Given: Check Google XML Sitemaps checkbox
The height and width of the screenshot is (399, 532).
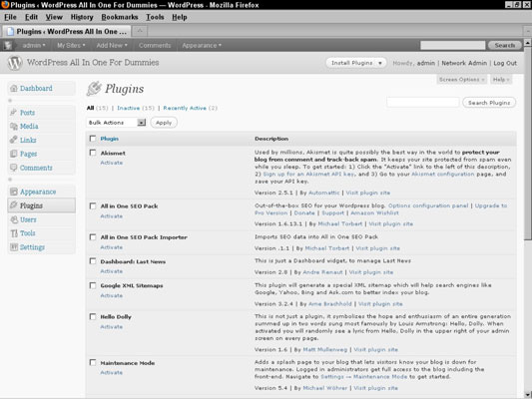Looking at the screenshot, I should tap(93, 285).
